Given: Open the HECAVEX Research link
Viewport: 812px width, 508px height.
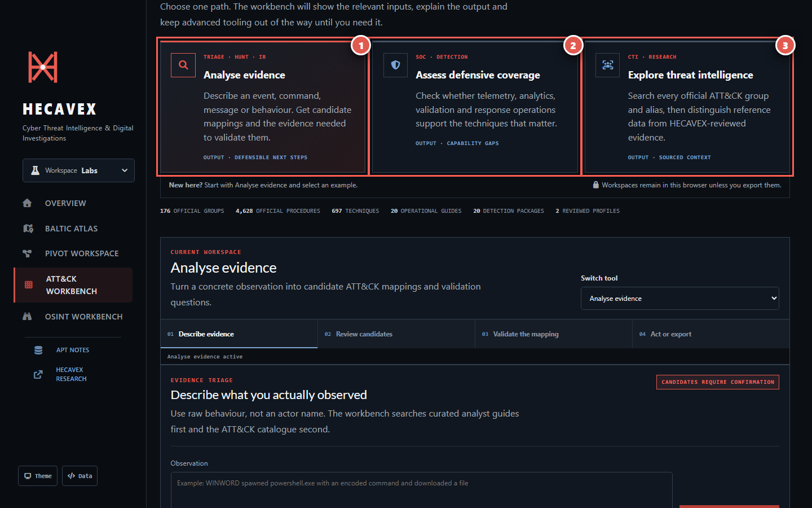Looking at the screenshot, I should pos(71,374).
